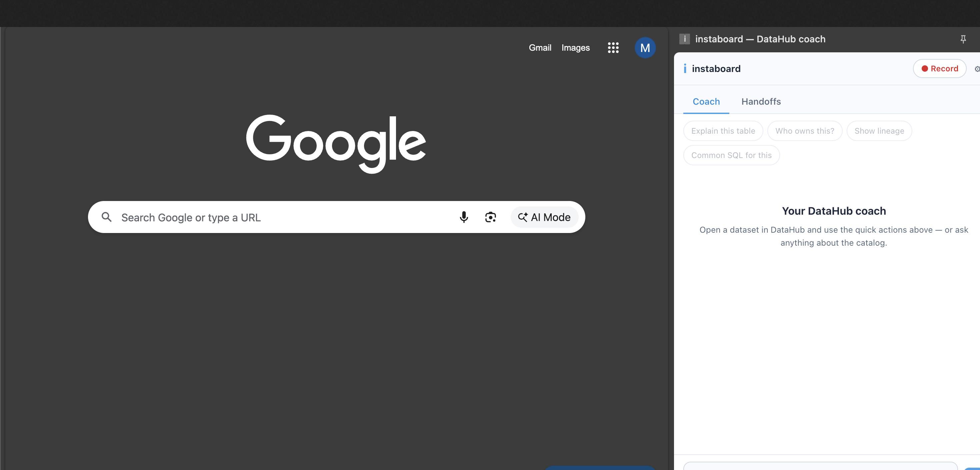Open the Google apps grid

pyautogui.click(x=613, y=48)
